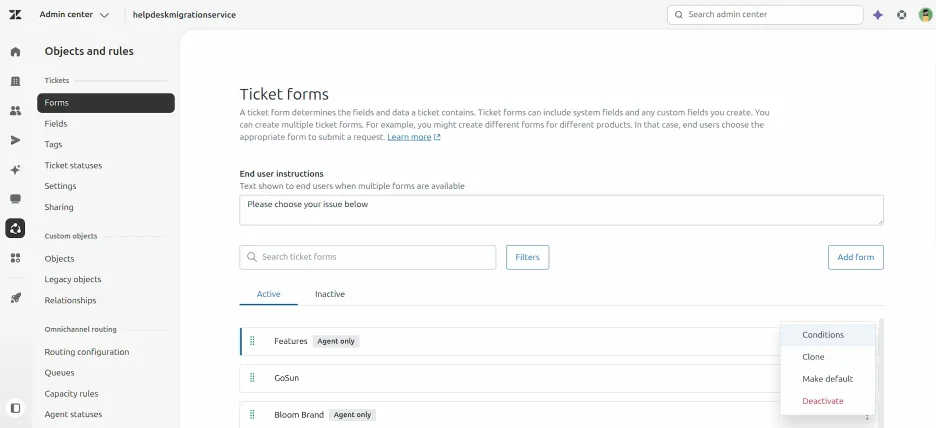
Task: Open the Learn more link
Action: [x=414, y=137]
